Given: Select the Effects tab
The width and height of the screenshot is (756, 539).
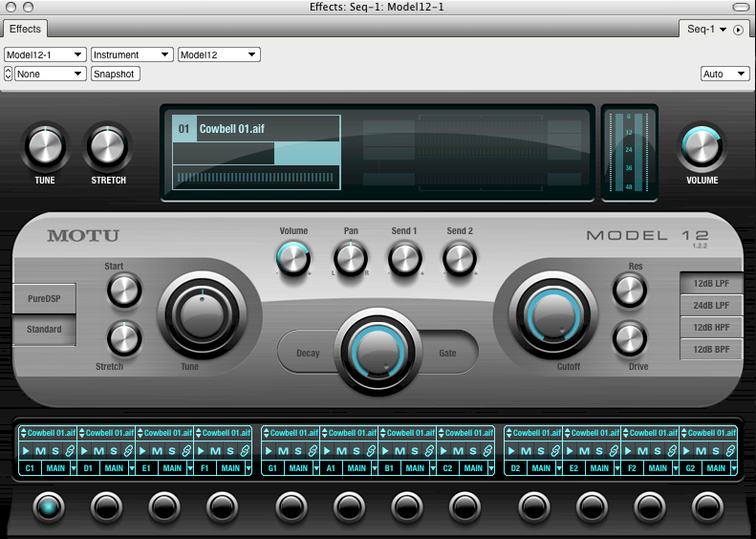Looking at the screenshot, I should click(25, 29).
